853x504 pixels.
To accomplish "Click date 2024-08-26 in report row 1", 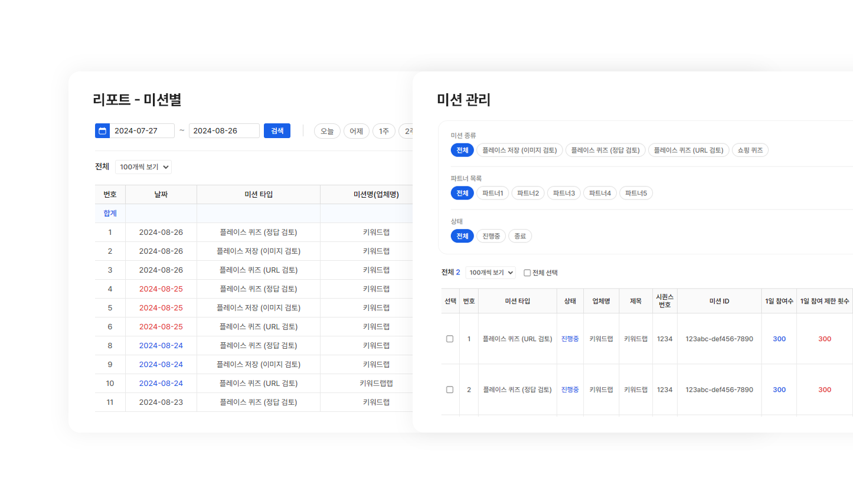I will click(161, 233).
